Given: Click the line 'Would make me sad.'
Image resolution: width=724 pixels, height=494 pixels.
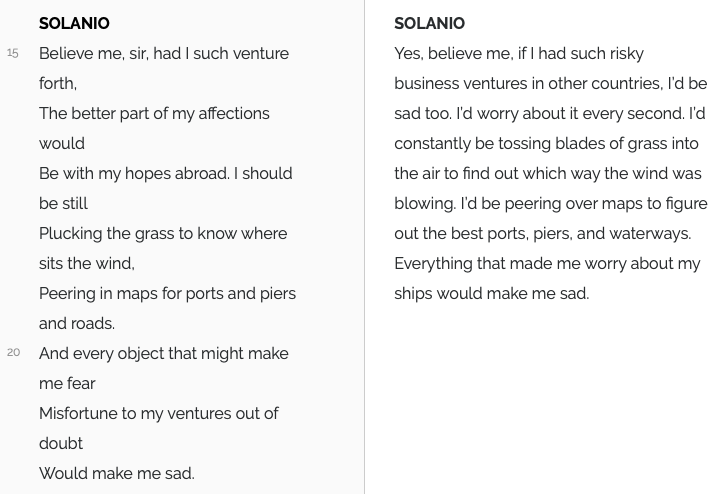Looking at the screenshot, I should (x=117, y=474).
